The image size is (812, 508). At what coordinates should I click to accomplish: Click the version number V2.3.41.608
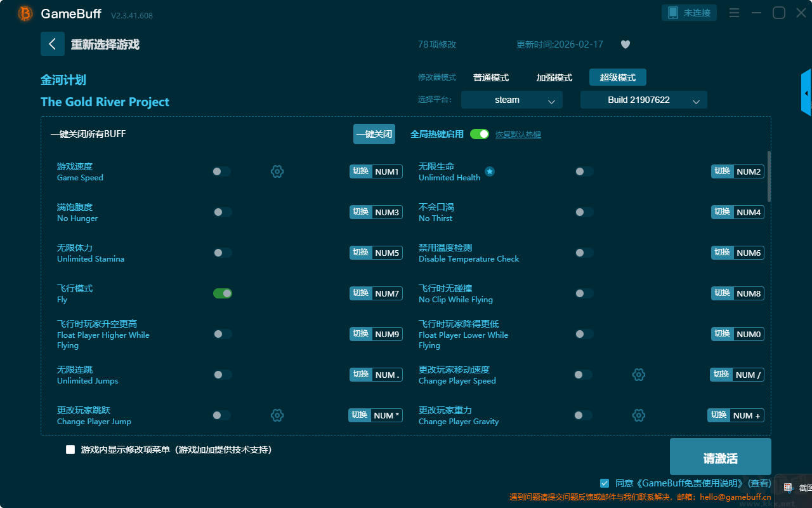click(x=132, y=15)
